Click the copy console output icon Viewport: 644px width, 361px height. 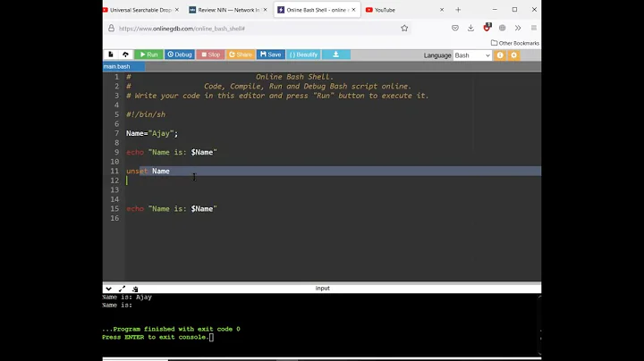pos(135,289)
